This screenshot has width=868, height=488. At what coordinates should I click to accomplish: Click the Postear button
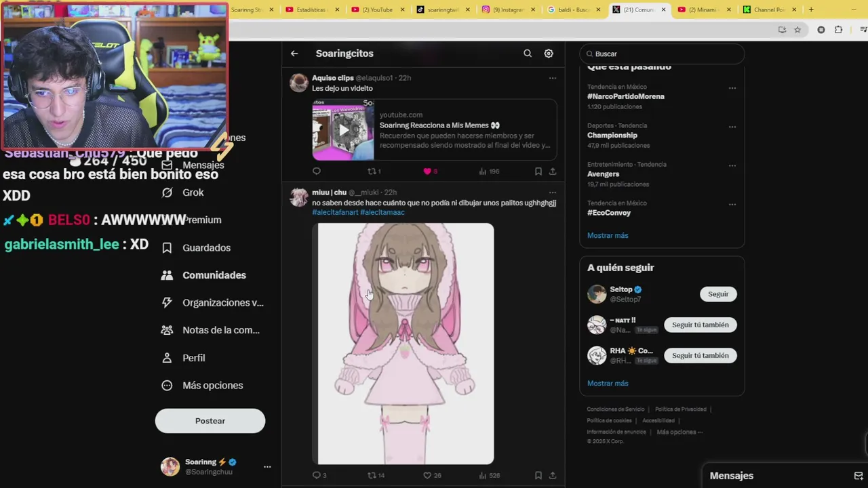[x=210, y=421]
